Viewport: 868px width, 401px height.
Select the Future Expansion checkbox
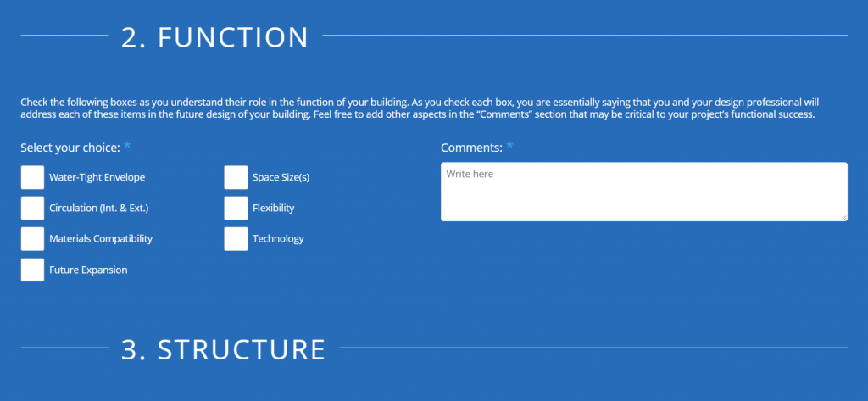[32, 270]
